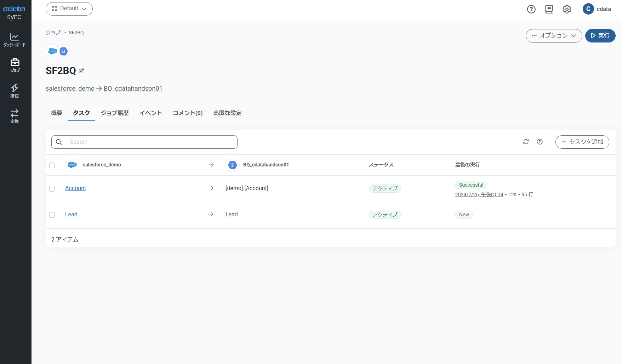Click the edit pencil next to SF2BQ
This screenshot has height=364, width=622.
(81, 71)
